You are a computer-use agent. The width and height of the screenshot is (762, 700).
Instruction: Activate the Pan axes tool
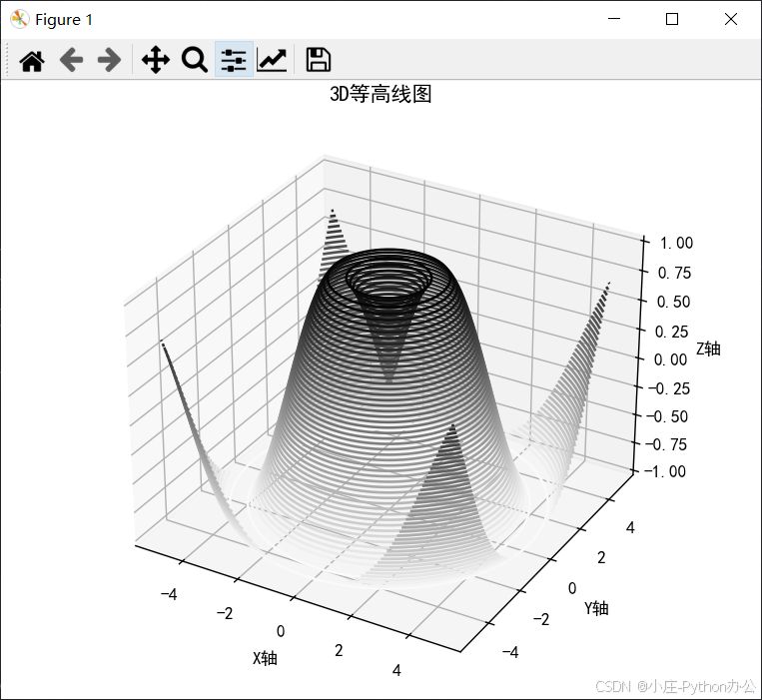[x=156, y=60]
